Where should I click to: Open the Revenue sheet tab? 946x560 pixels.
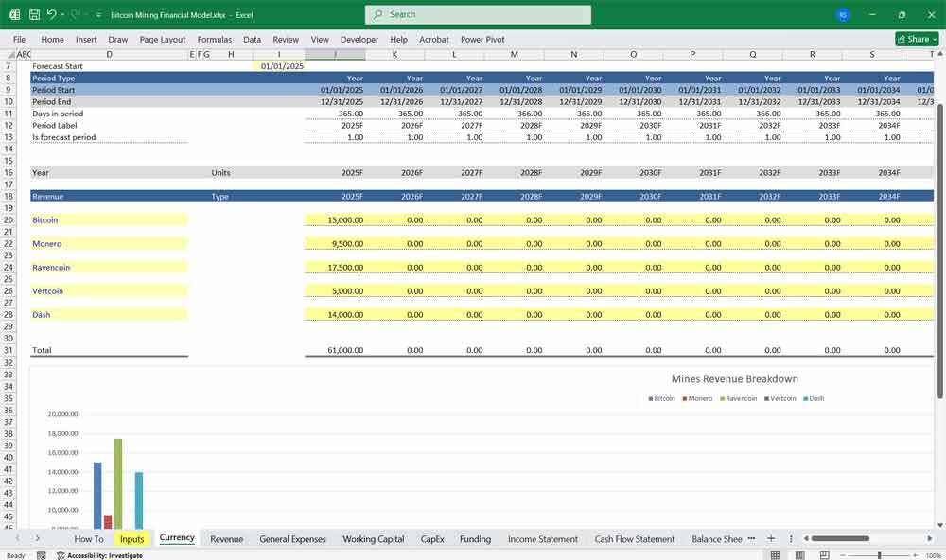click(x=226, y=539)
